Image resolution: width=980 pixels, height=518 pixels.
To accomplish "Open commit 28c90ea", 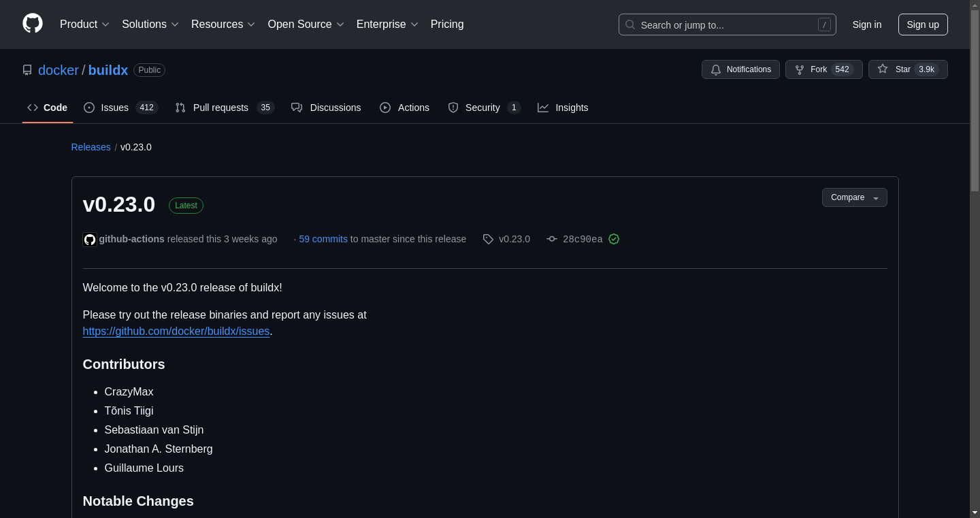I will [x=583, y=239].
